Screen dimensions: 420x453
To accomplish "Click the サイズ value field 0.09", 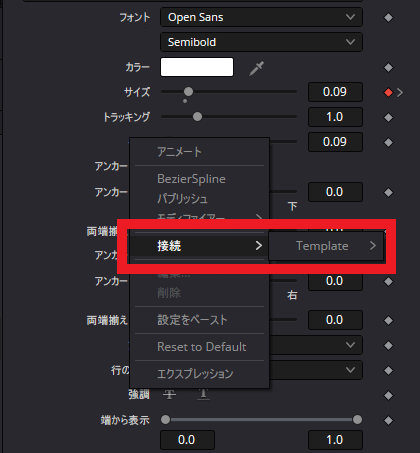I will pos(335,92).
